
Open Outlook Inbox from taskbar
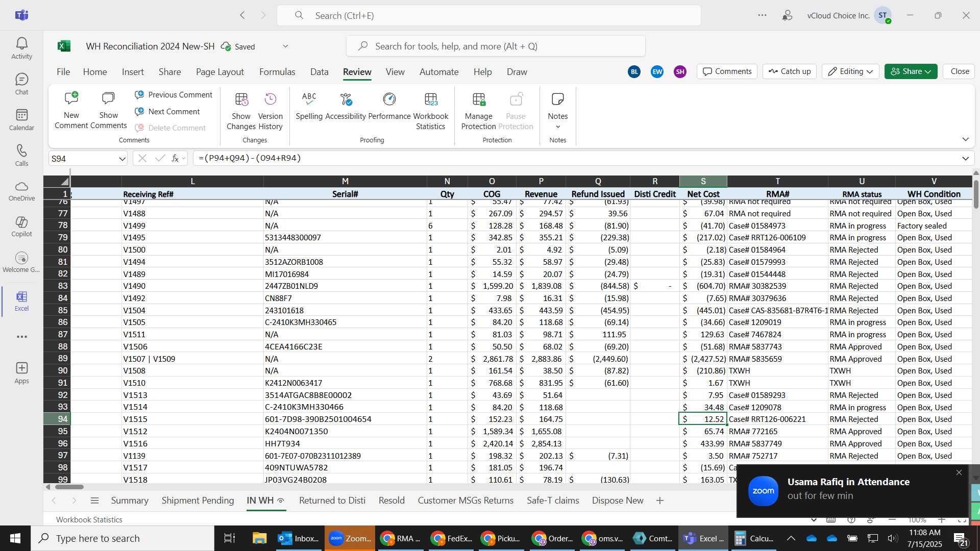pyautogui.click(x=298, y=538)
